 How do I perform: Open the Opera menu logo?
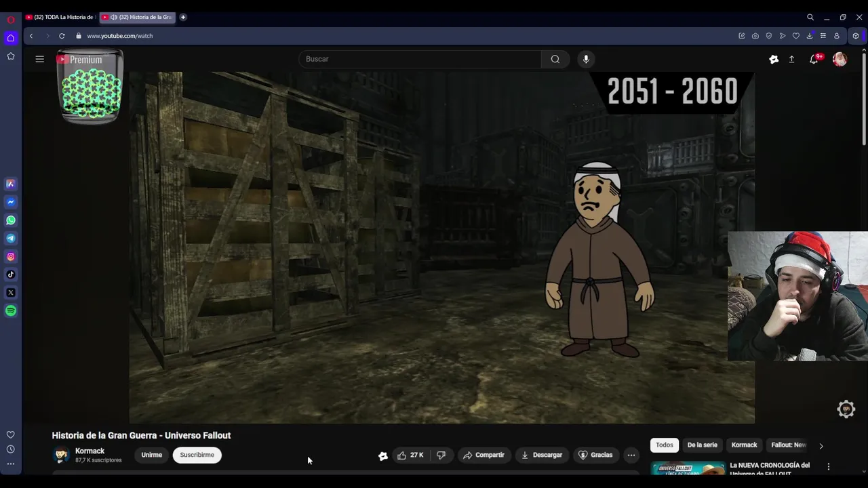11,20
